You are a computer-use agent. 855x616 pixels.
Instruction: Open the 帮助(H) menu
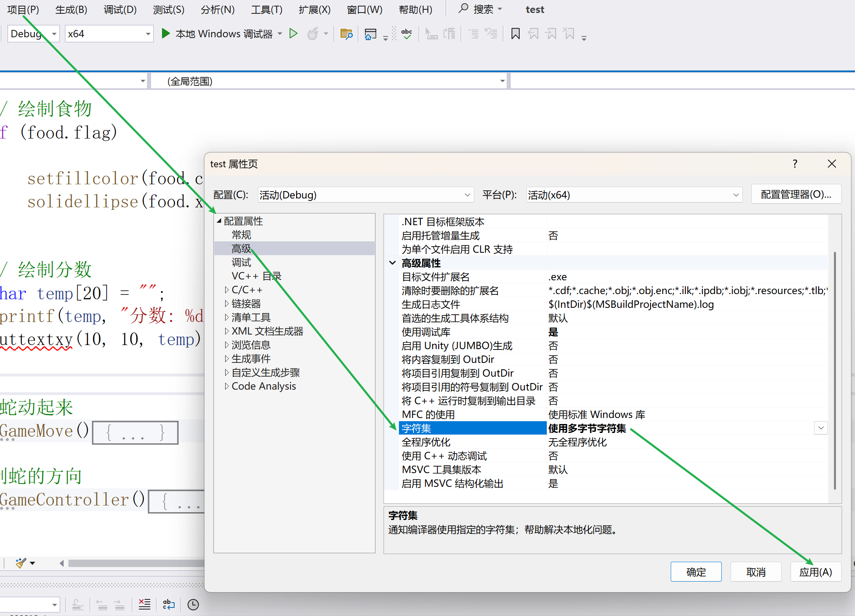(x=415, y=9)
